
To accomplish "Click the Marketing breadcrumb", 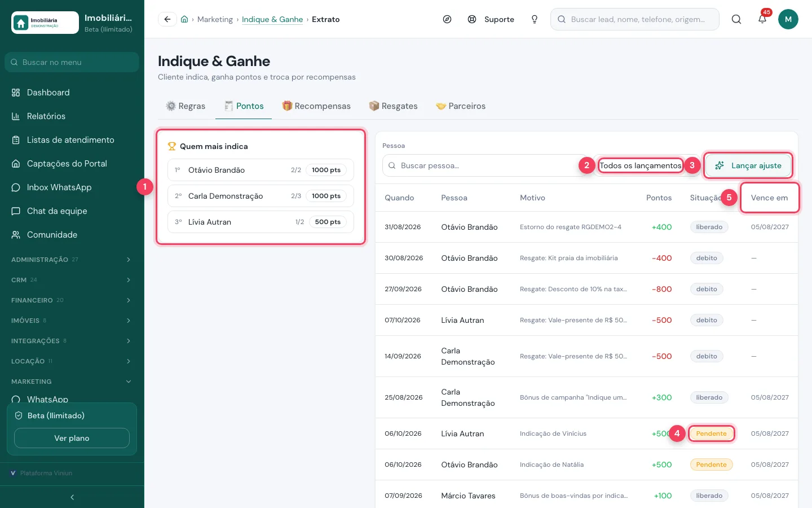I will pos(215,19).
